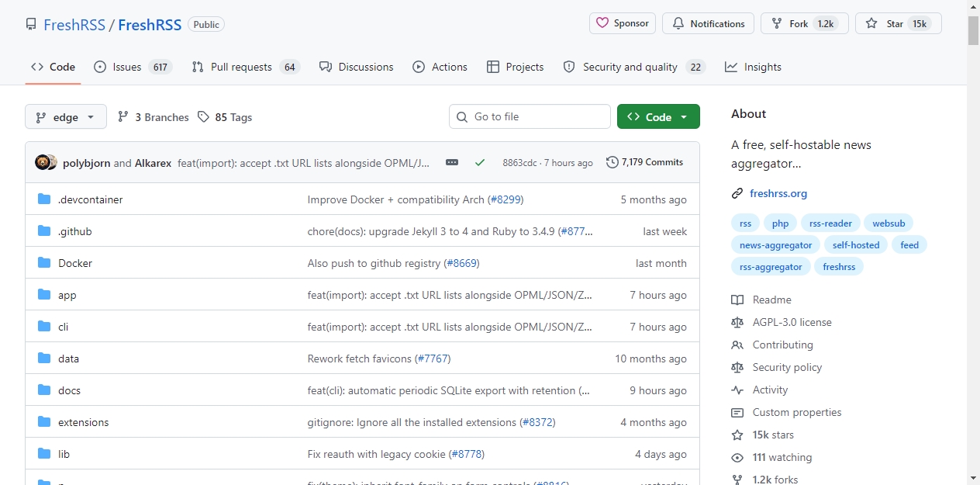980x485 pixels.
Task: Click the folder icon for cli
Action: click(44, 327)
